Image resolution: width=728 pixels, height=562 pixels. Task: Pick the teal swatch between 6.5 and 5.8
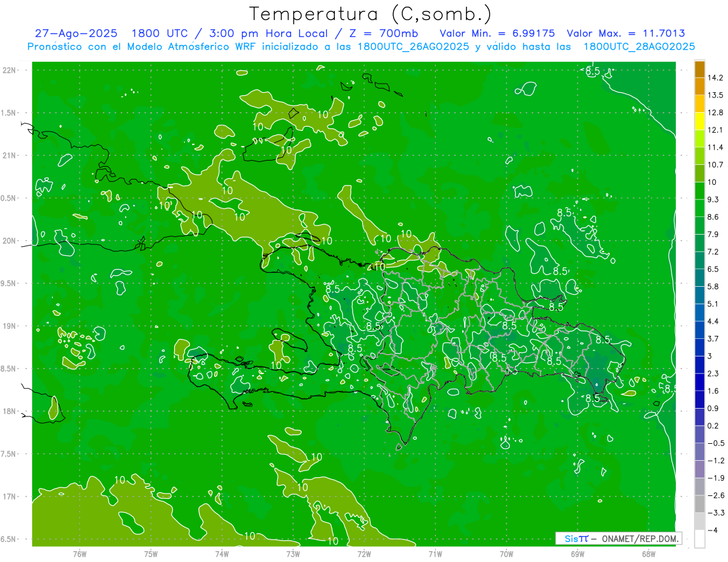pyautogui.click(x=699, y=278)
